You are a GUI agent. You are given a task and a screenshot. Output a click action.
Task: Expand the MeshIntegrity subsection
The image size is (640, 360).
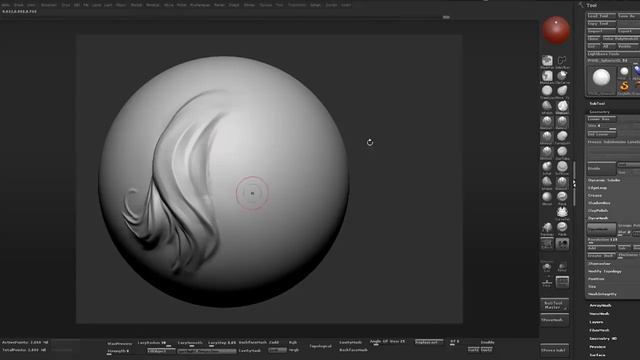point(602,294)
